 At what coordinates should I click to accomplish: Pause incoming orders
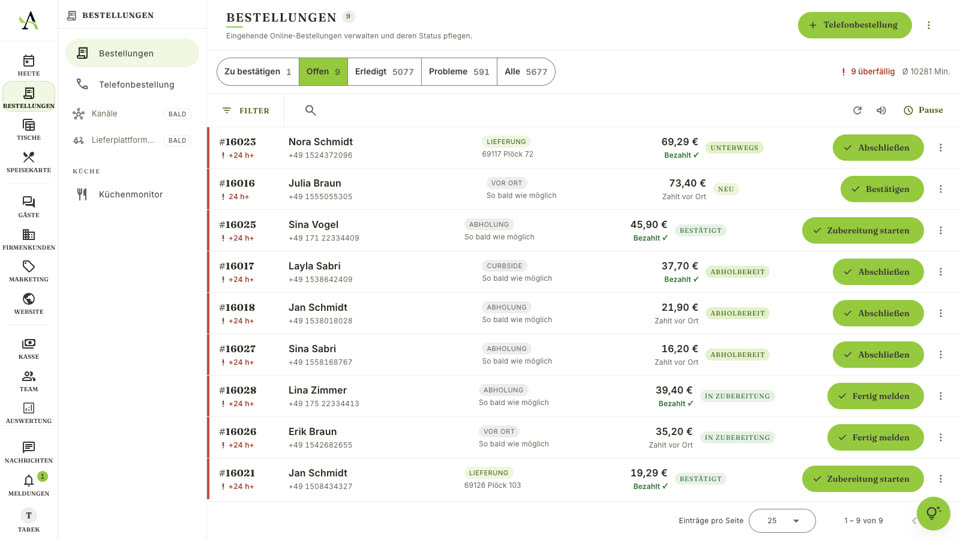(923, 110)
